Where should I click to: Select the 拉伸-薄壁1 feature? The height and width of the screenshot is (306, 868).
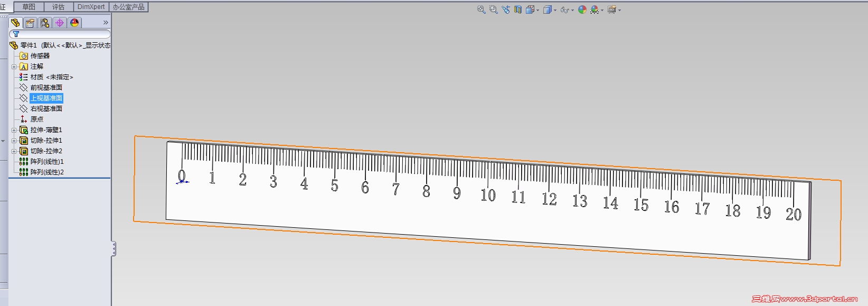click(x=46, y=130)
